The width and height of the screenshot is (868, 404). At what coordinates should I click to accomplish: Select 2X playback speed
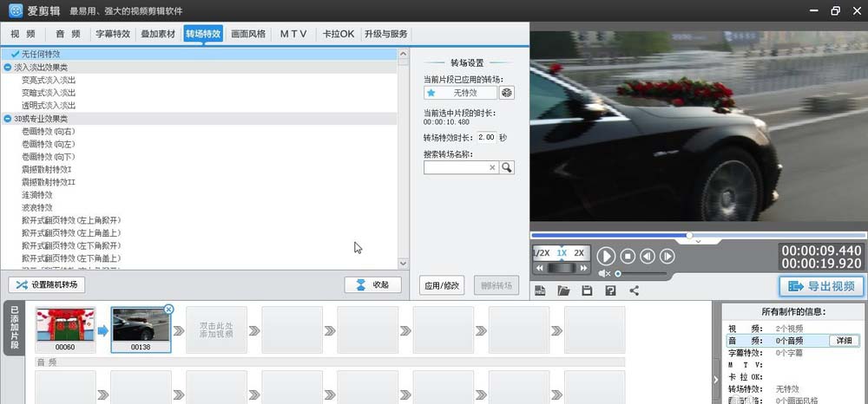click(579, 253)
